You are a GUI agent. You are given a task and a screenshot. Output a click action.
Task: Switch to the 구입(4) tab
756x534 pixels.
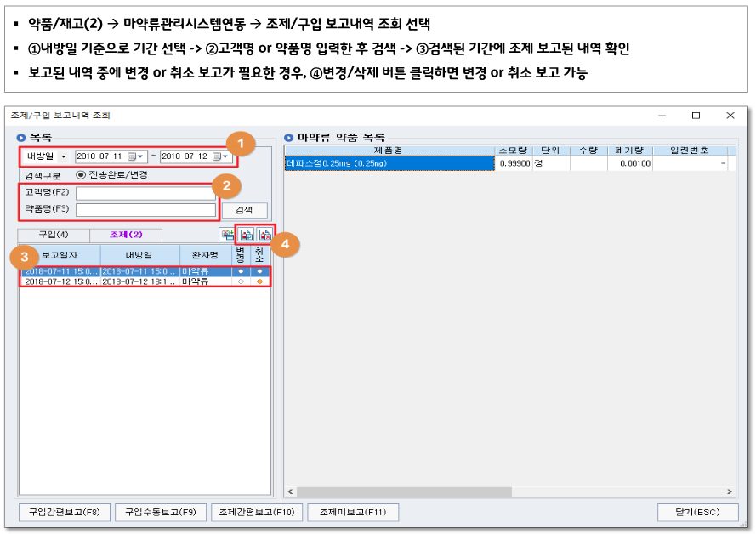pos(53,235)
